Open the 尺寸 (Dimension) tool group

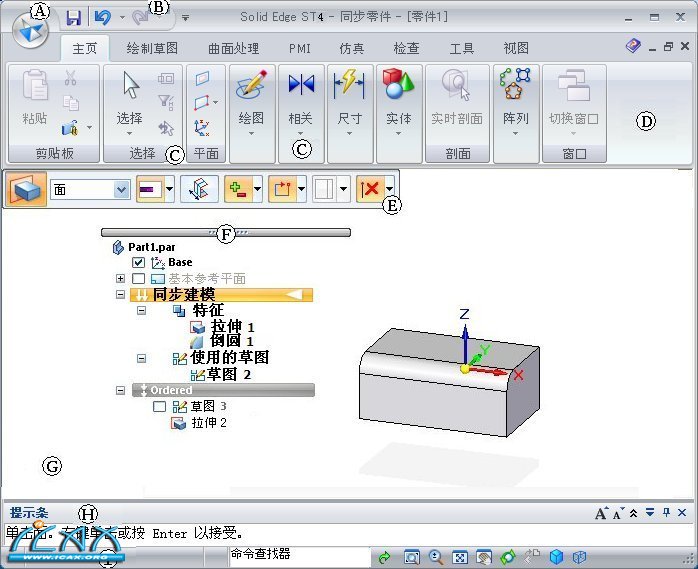pos(350,100)
